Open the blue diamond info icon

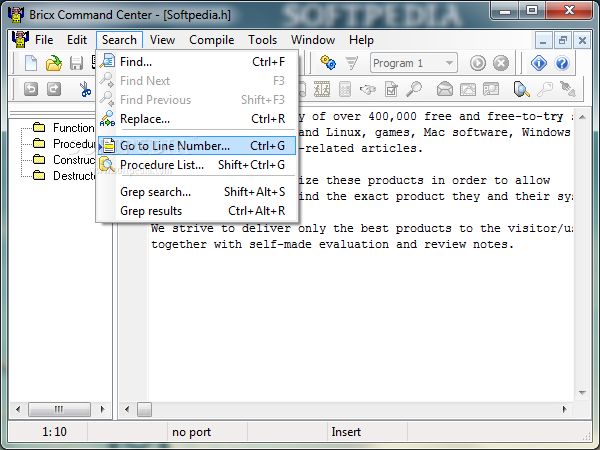(x=539, y=63)
